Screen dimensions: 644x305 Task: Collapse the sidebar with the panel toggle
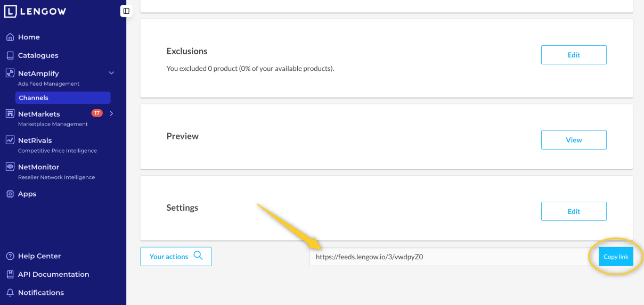[x=126, y=11]
